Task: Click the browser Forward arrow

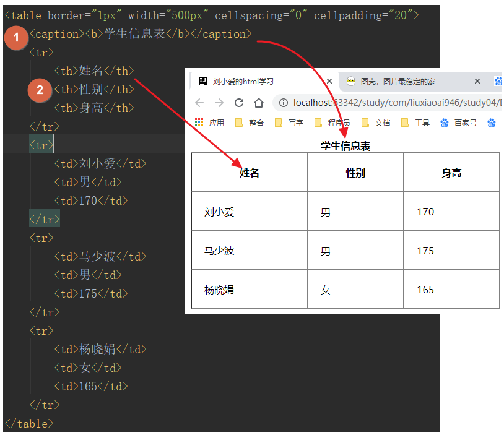Action: coord(219,103)
